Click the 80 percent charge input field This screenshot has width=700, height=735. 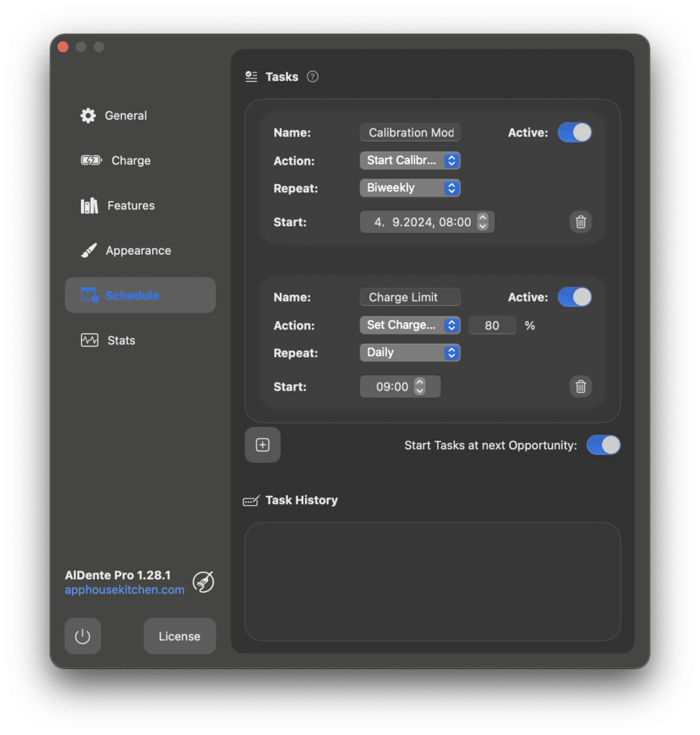click(492, 325)
